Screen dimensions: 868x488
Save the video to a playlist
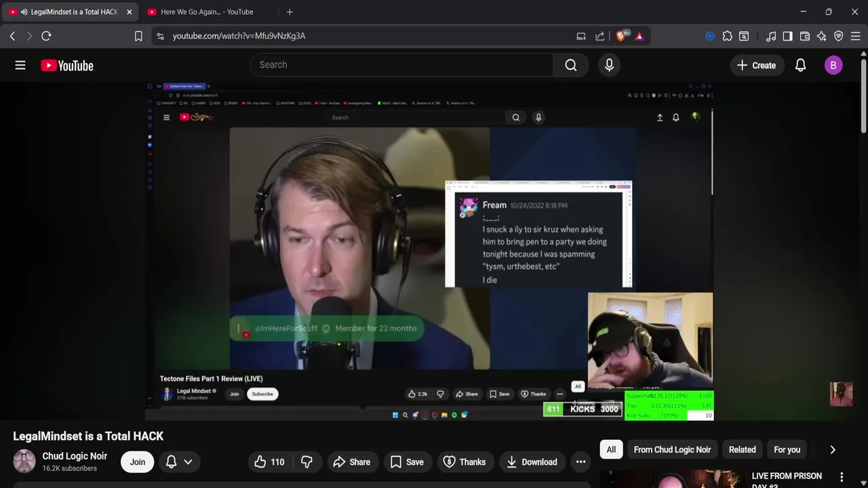[x=407, y=462]
